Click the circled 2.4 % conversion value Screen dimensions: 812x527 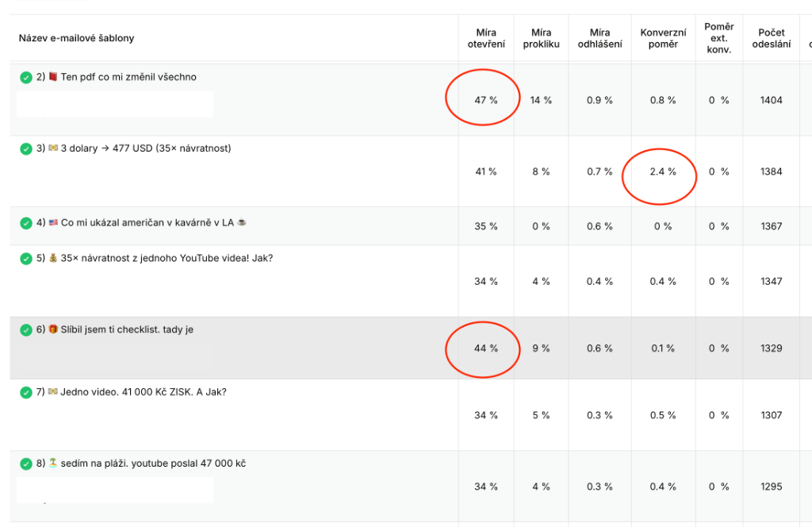pyautogui.click(x=662, y=171)
